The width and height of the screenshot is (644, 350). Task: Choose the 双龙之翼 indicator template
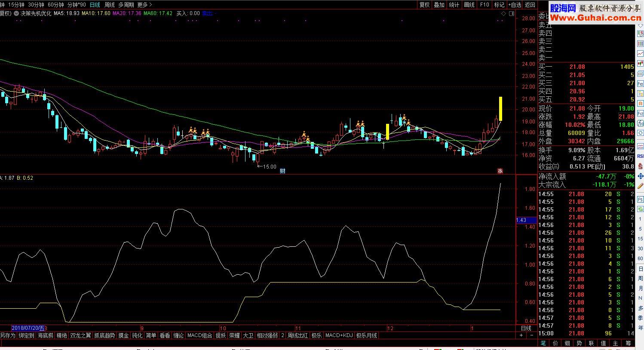tap(81, 335)
